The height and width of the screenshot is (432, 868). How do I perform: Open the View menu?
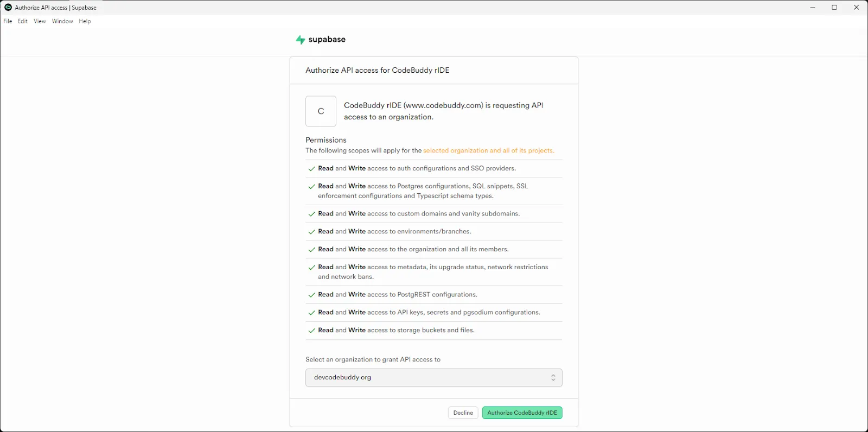pos(40,21)
